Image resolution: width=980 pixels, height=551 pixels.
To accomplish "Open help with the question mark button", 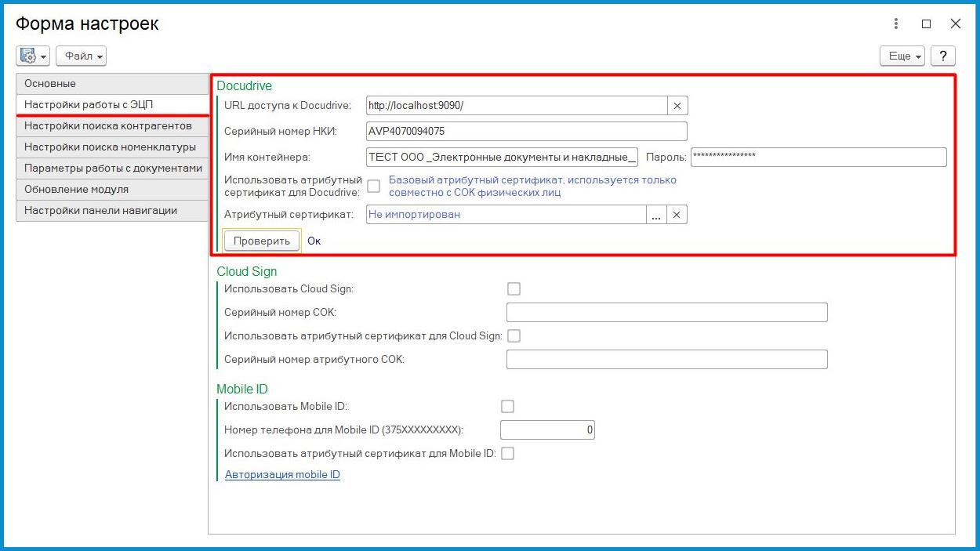I will (x=942, y=56).
